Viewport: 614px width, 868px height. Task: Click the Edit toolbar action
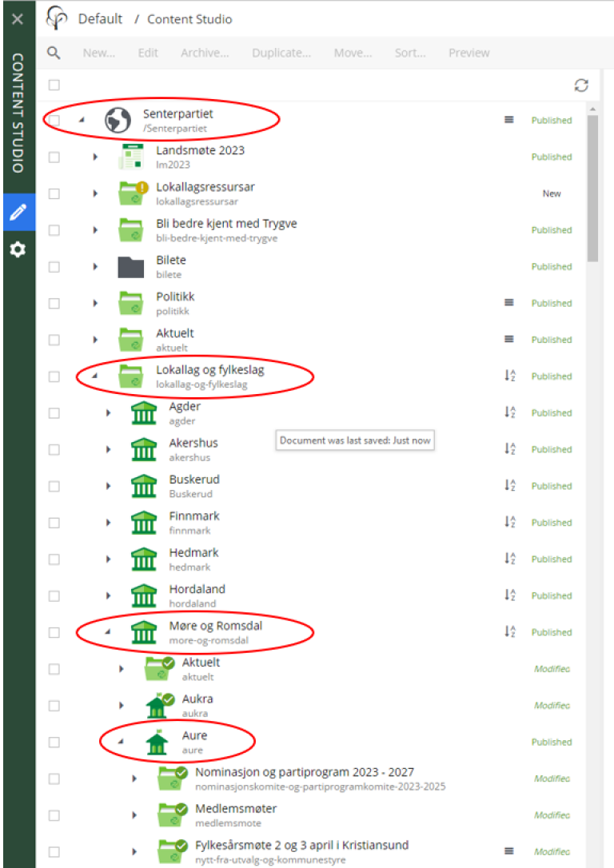(x=148, y=53)
